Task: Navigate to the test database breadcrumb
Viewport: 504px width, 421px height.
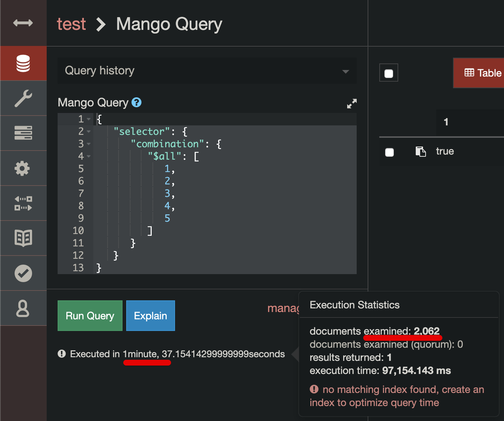Action: pyautogui.click(x=71, y=24)
